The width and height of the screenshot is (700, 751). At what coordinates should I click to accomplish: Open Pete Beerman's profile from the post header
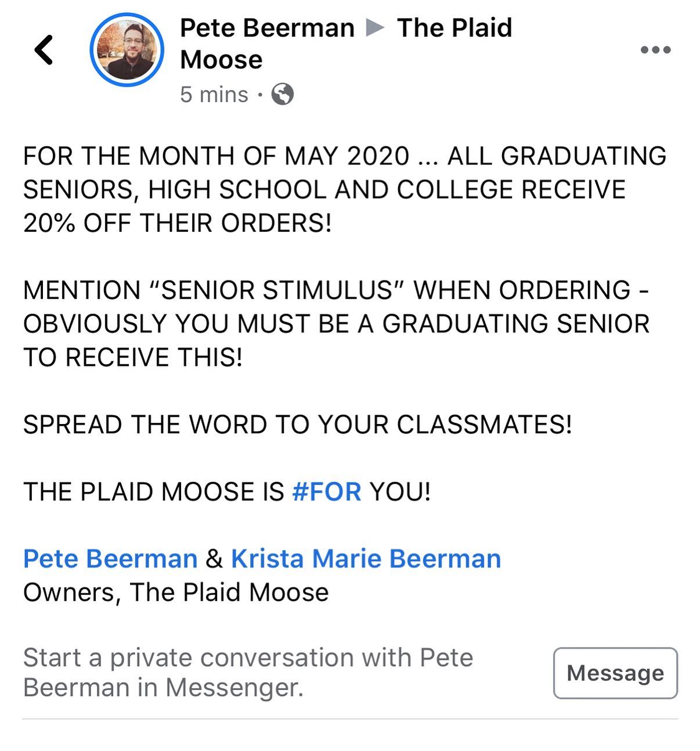[267, 28]
